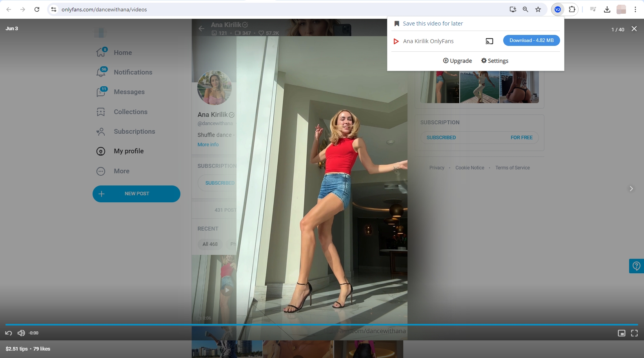Open the Terms of Service link

click(x=512, y=167)
